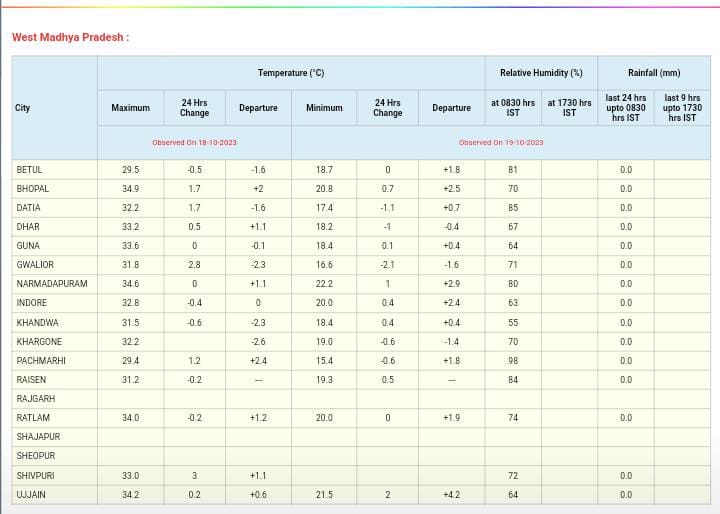Click the 'at 0830 hrs IST' humidity header
The height and width of the screenshot is (514, 720).
(513, 108)
